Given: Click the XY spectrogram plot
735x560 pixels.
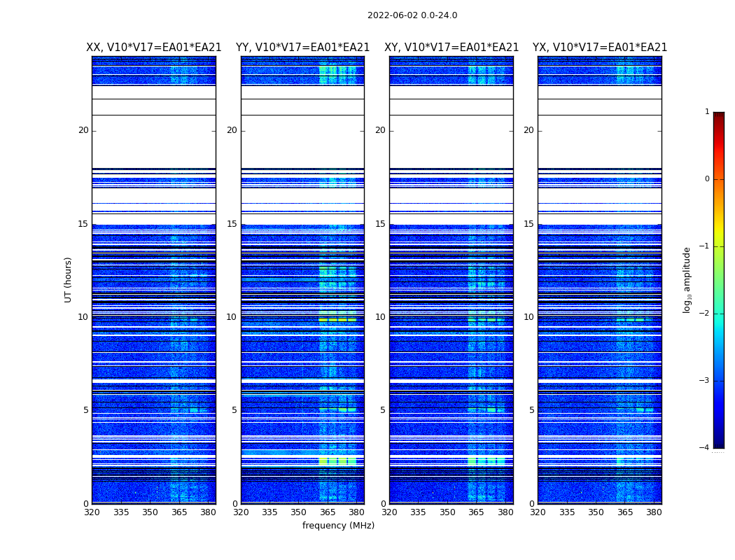Looking at the screenshot, I should click(451, 280).
